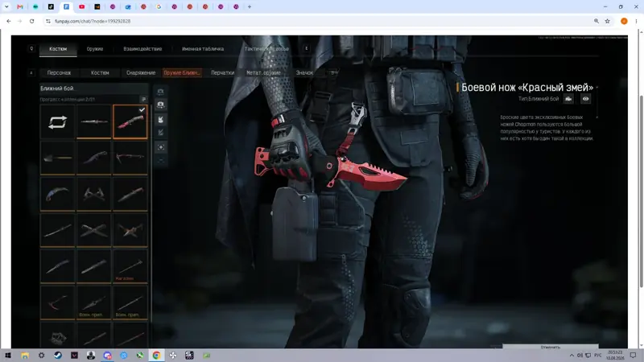This screenshot has width=644, height=362.
Task: Switch to the Оружие top tab
Action: (x=95, y=49)
